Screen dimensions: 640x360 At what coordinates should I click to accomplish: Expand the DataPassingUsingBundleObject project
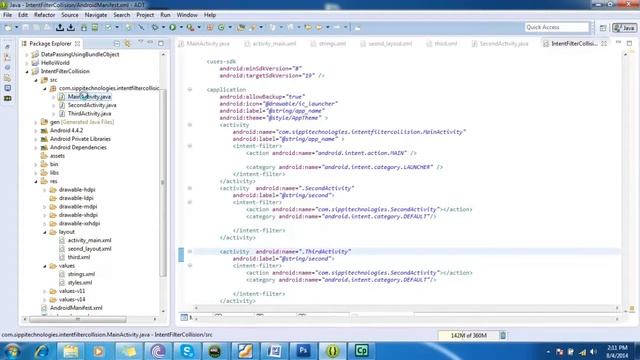pyautogui.click(x=27, y=54)
